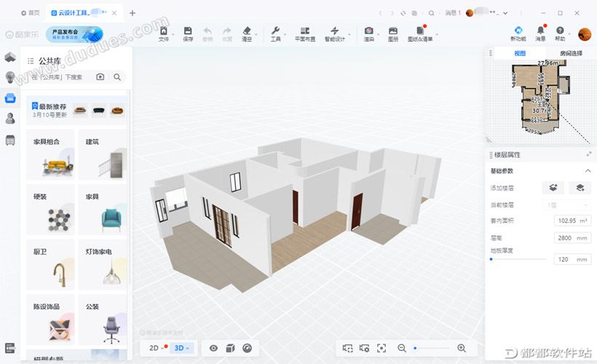Open the 当前楼层 floor dropdown
Screen dimensions: 597x364
tap(566, 205)
